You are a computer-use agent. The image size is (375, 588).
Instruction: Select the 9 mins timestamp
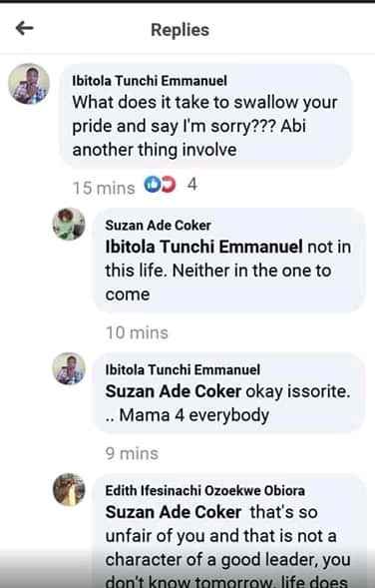tap(132, 454)
